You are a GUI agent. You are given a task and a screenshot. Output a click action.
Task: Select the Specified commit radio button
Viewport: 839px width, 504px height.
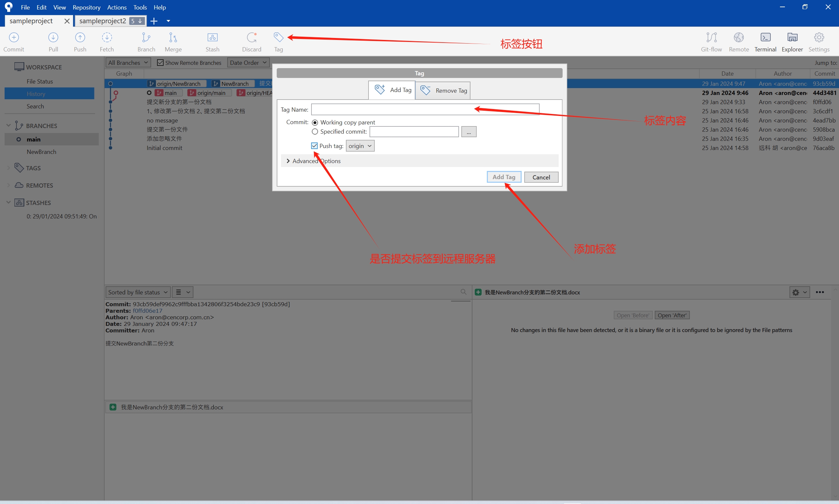315,131
